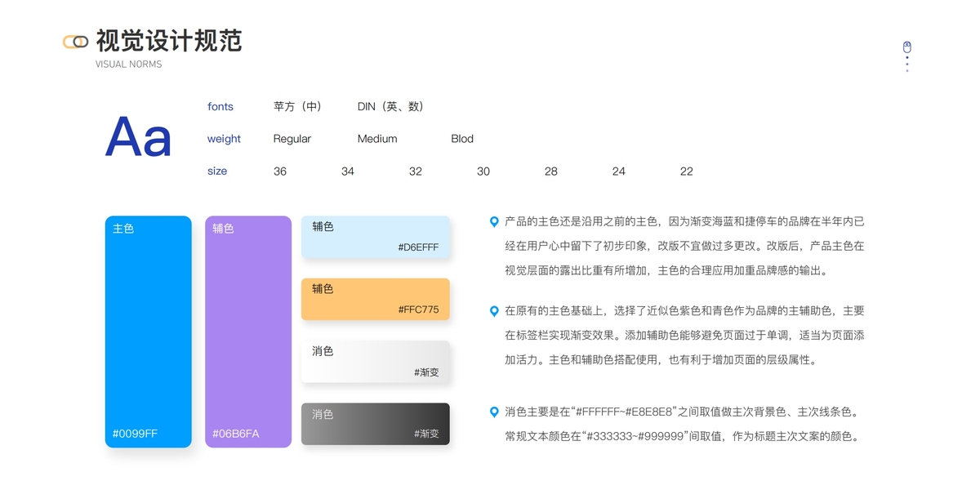980x490 pixels.
Task: Click the DIN（英、数）font name
Action: coord(390,106)
